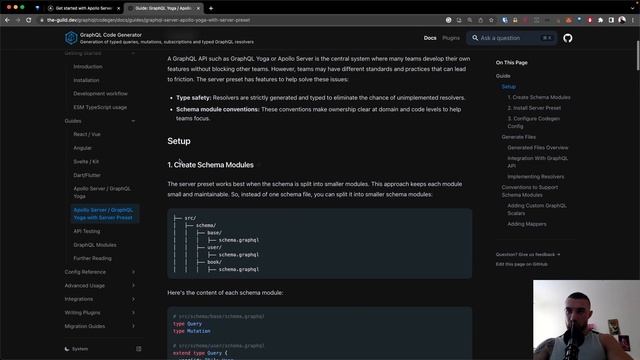Toggle the browser side panel icon

(611, 20)
